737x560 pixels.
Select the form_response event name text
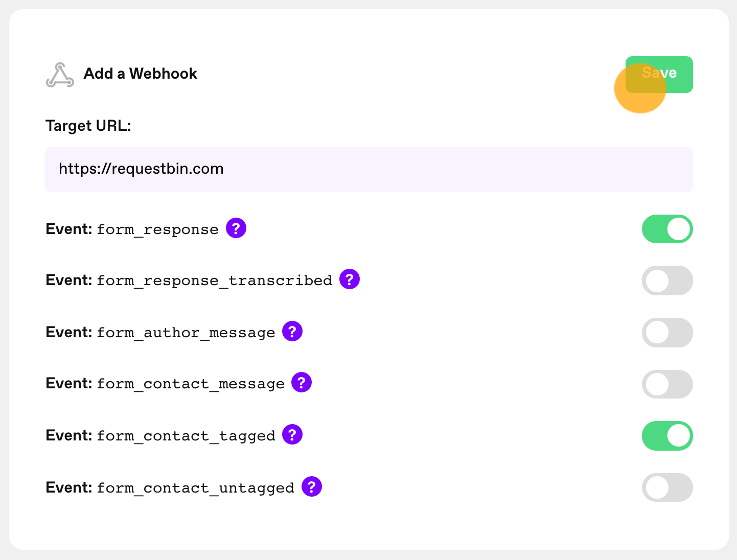point(157,229)
